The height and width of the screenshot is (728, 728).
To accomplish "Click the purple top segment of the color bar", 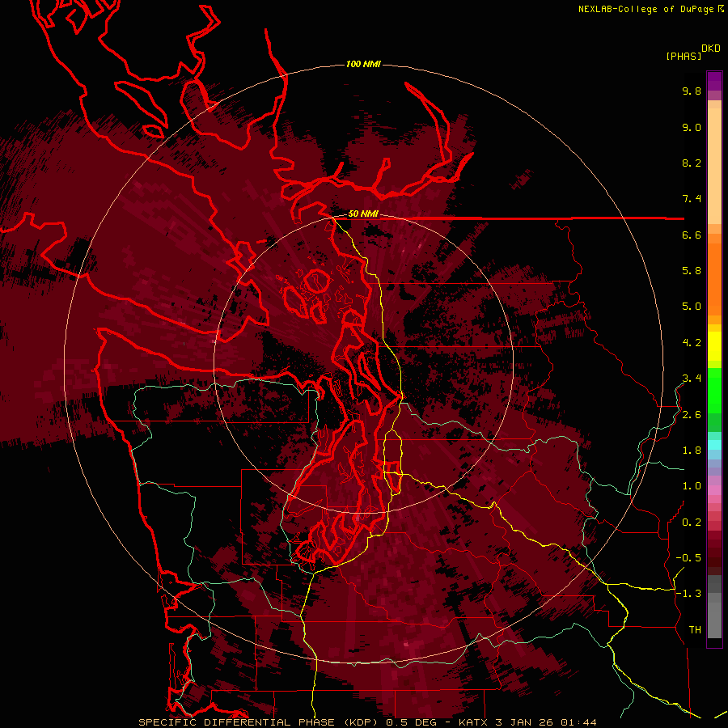I will click(x=714, y=81).
